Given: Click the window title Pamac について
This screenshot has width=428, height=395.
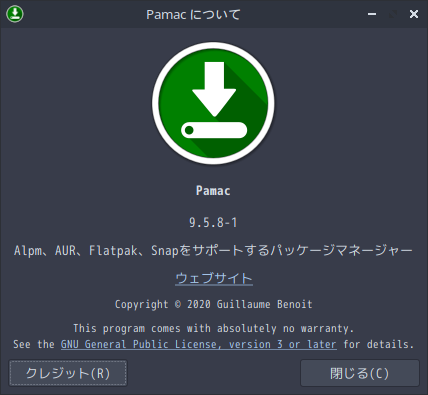Looking at the screenshot, I should pyautogui.click(x=193, y=14).
